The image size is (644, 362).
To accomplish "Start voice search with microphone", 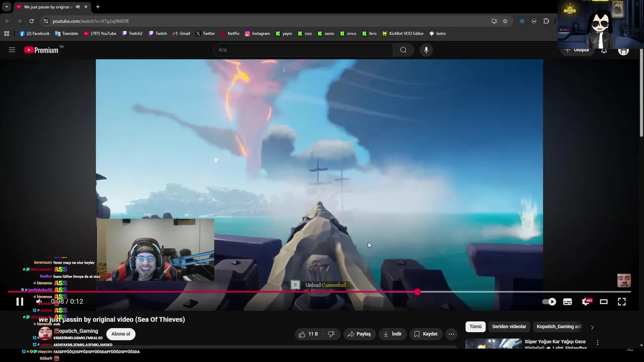I will (426, 50).
